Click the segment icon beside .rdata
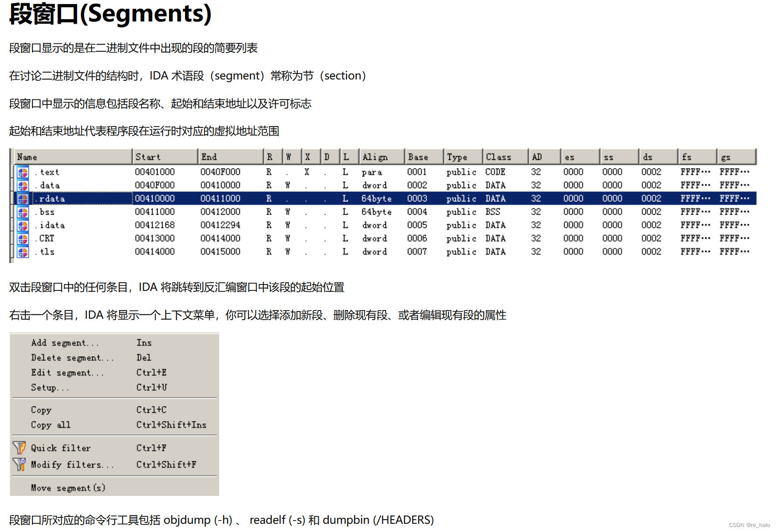Image resolution: width=777 pixels, height=532 pixels. pyautogui.click(x=22, y=198)
